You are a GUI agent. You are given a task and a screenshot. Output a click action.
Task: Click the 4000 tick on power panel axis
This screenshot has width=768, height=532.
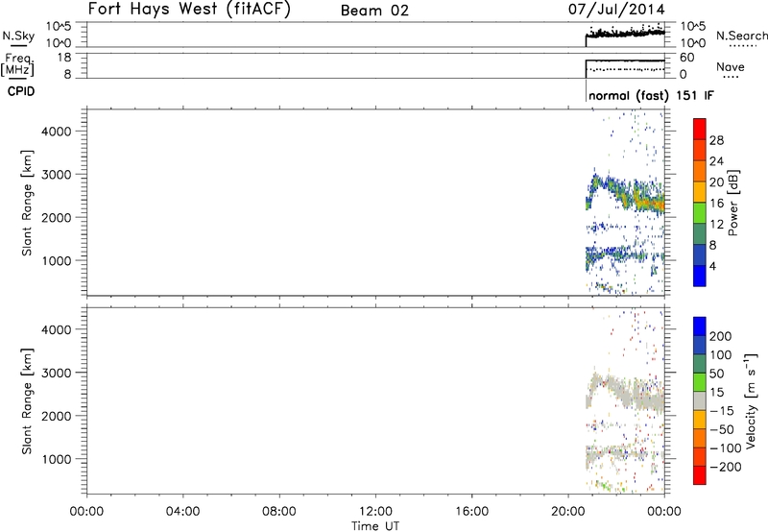click(57, 132)
